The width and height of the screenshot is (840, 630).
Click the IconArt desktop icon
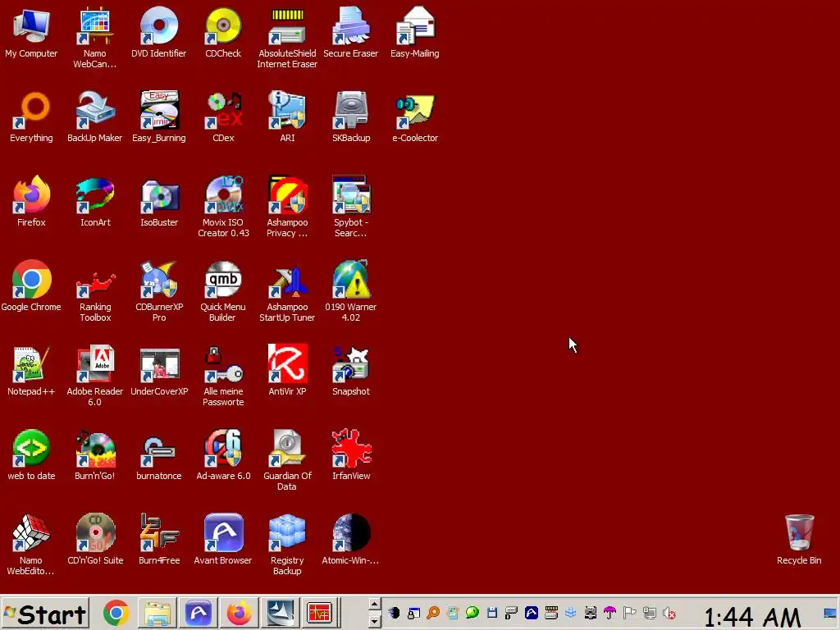click(x=95, y=202)
